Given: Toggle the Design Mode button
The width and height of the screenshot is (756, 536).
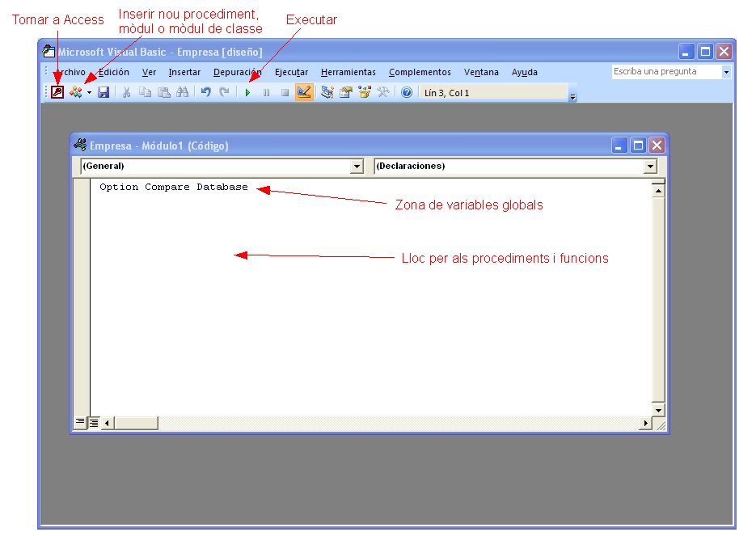Looking at the screenshot, I should [x=304, y=93].
